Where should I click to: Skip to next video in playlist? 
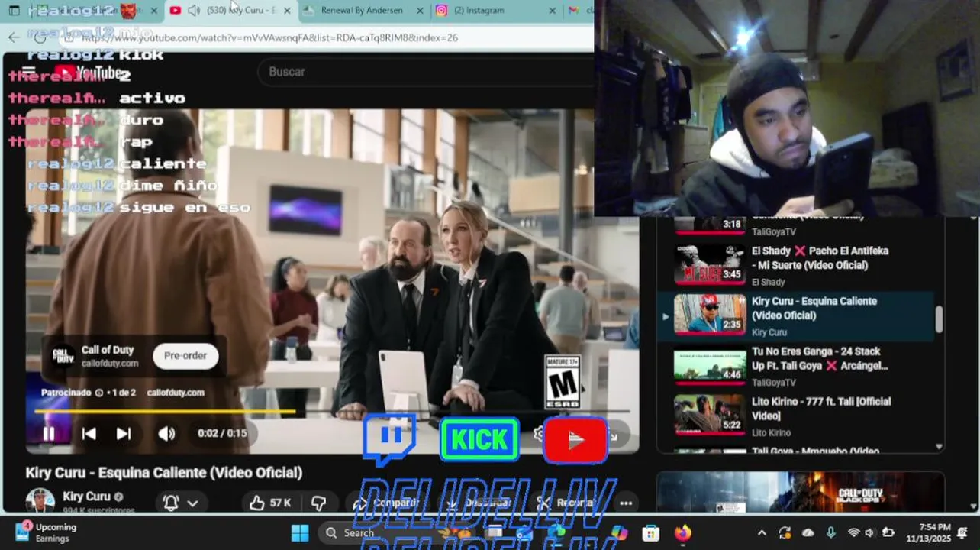tap(124, 434)
